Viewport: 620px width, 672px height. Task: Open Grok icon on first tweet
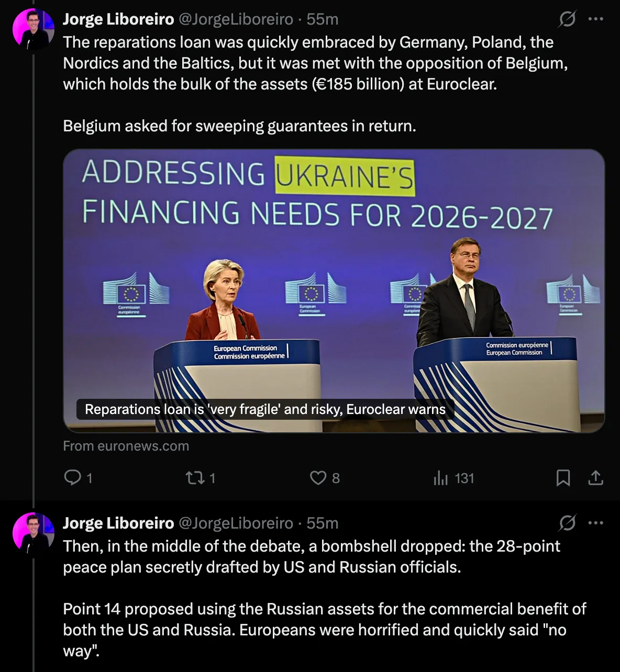[567, 19]
